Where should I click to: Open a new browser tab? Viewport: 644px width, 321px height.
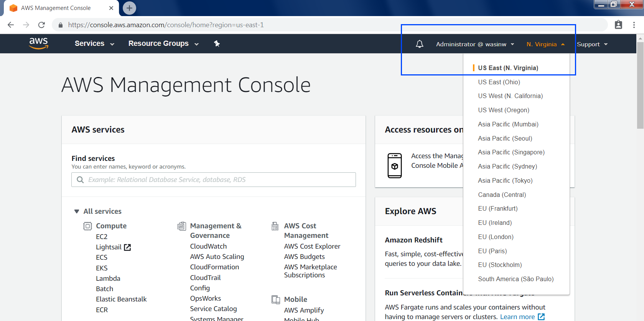(129, 8)
